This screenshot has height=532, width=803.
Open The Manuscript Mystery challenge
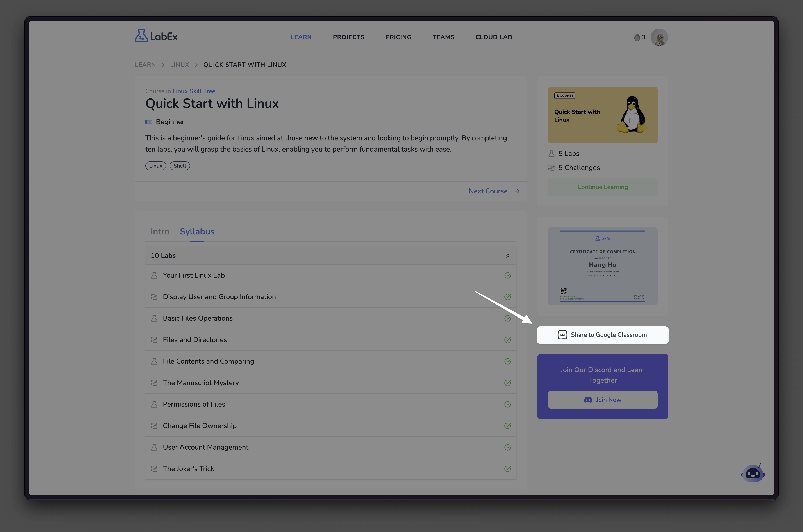click(331, 383)
